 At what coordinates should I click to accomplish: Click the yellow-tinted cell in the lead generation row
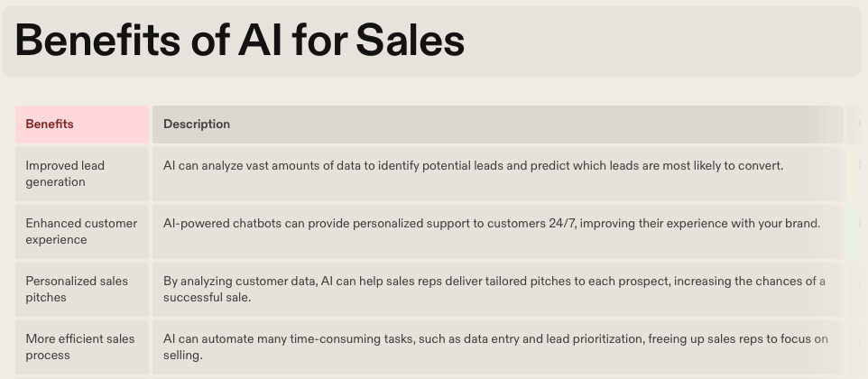pyautogui.click(x=856, y=174)
